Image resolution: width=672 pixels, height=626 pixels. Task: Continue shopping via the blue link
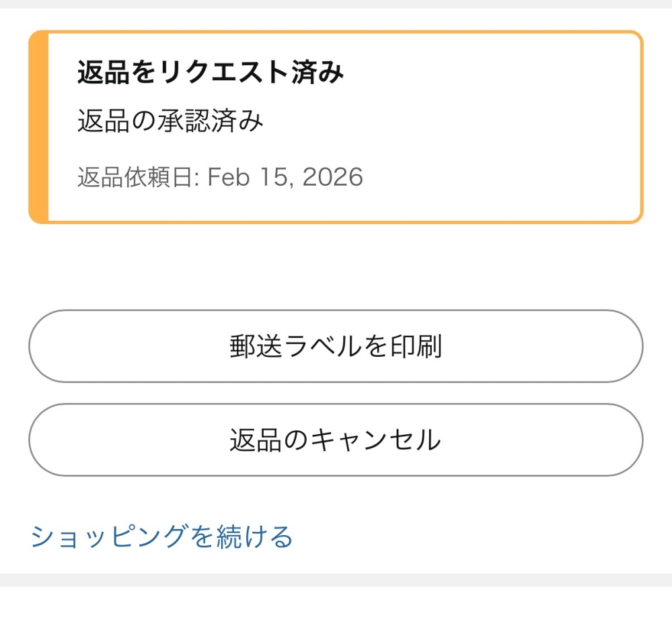click(161, 536)
